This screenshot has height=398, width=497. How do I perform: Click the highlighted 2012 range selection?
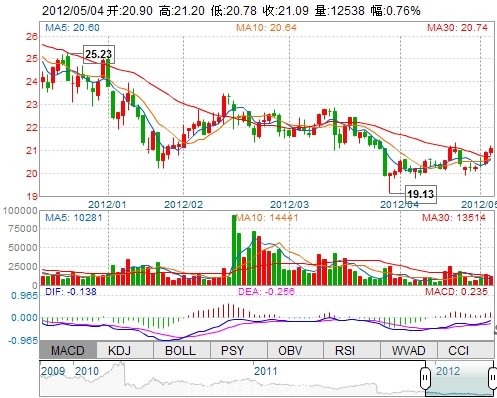pyautogui.click(x=459, y=379)
